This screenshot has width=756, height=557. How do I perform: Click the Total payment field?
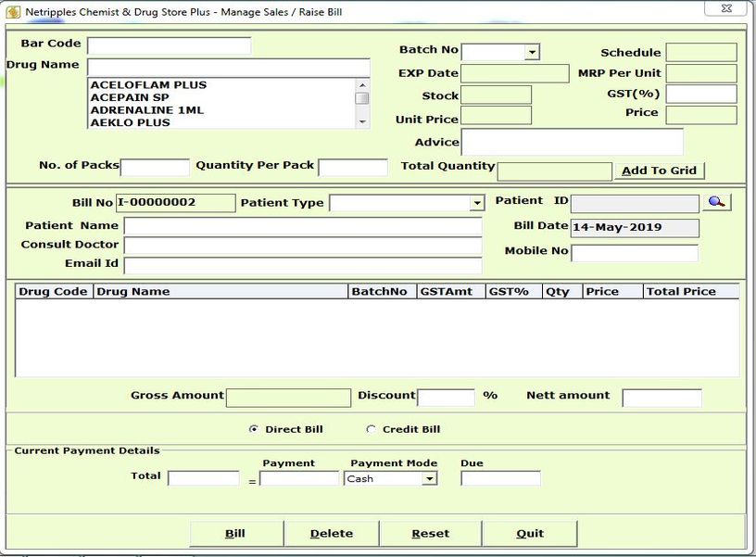click(x=204, y=478)
